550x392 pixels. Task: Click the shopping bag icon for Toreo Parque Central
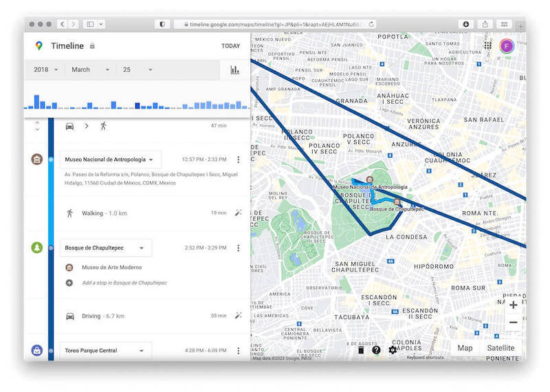point(37,350)
